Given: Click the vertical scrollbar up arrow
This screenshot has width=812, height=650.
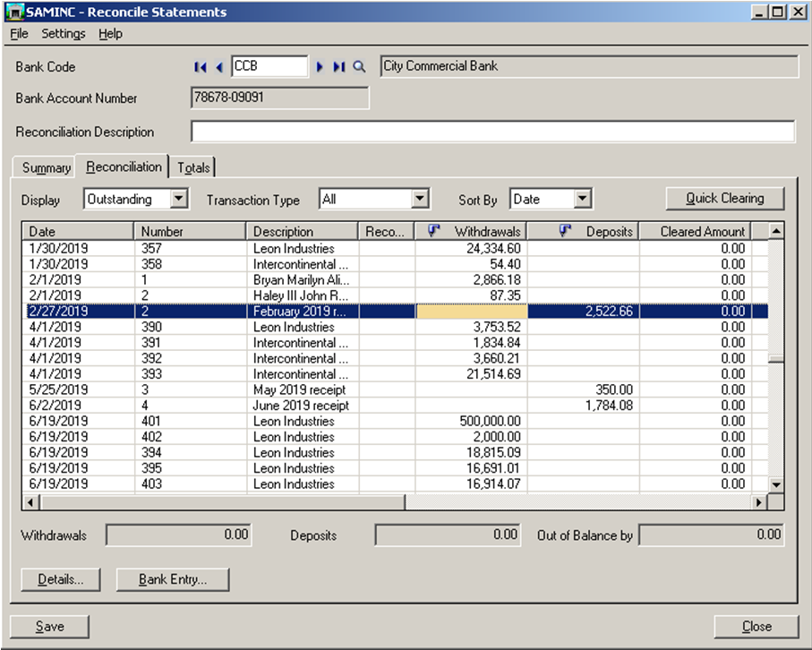Looking at the screenshot, I should point(776,231).
